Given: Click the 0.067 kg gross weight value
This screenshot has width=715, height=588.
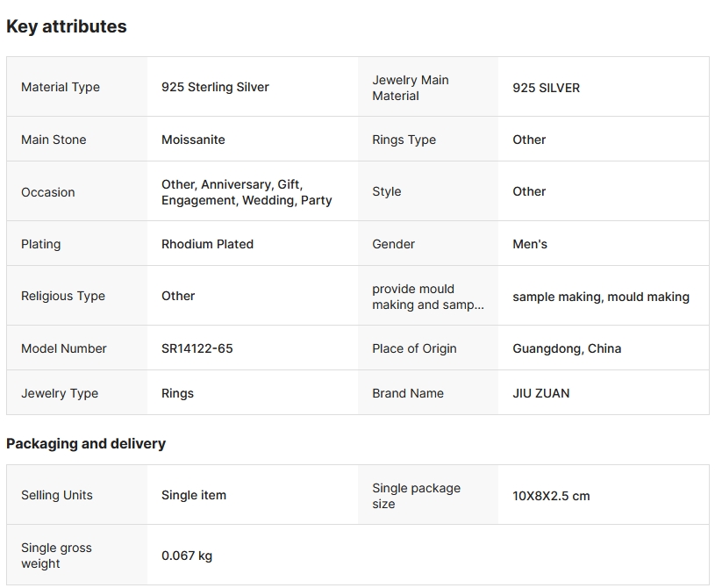Looking at the screenshot, I should point(187,556).
